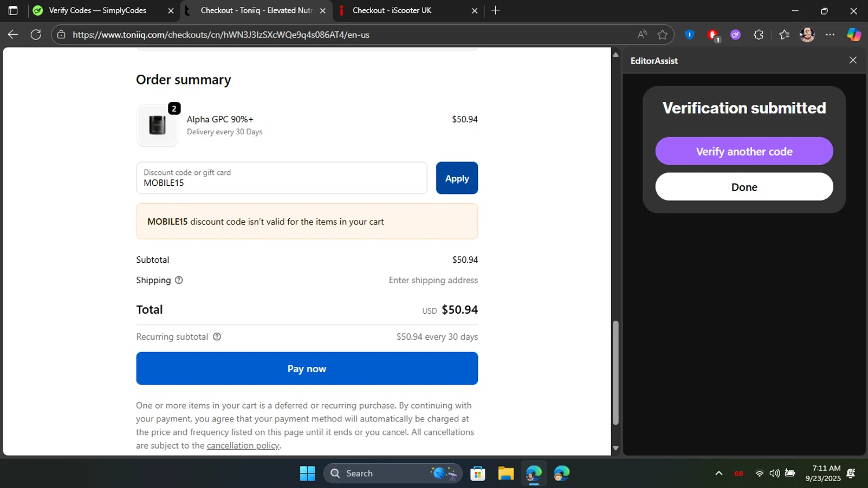The width and height of the screenshot is (868, 488).
Task: View site info lock icon in address bar
Action: 61,35
